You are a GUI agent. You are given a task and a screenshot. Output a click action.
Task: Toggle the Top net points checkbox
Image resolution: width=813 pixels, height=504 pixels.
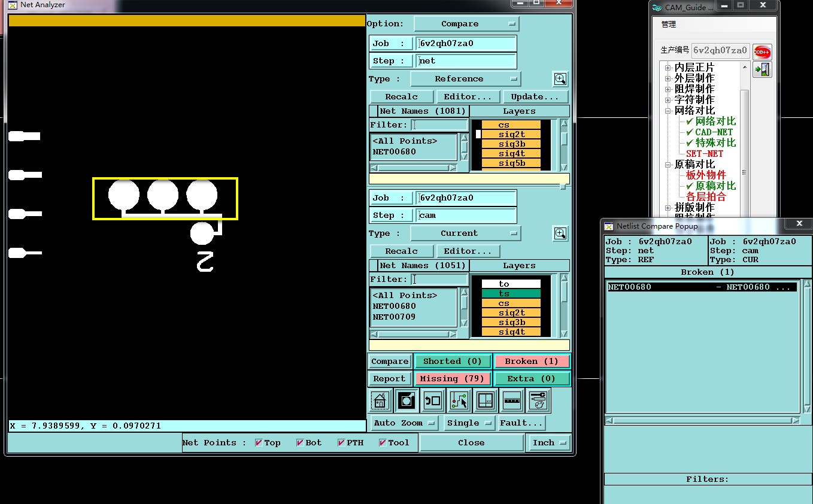coord(259,443)
